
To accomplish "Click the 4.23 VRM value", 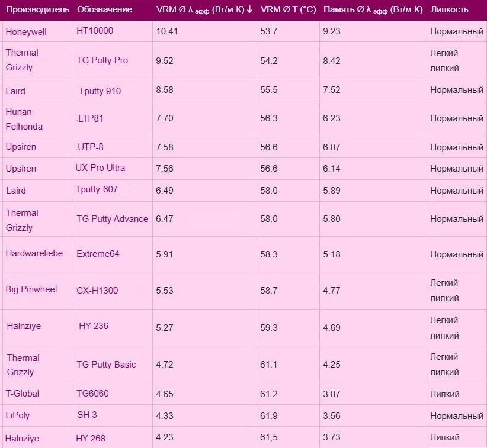I will pyautogui.click(x=165, y=437).
